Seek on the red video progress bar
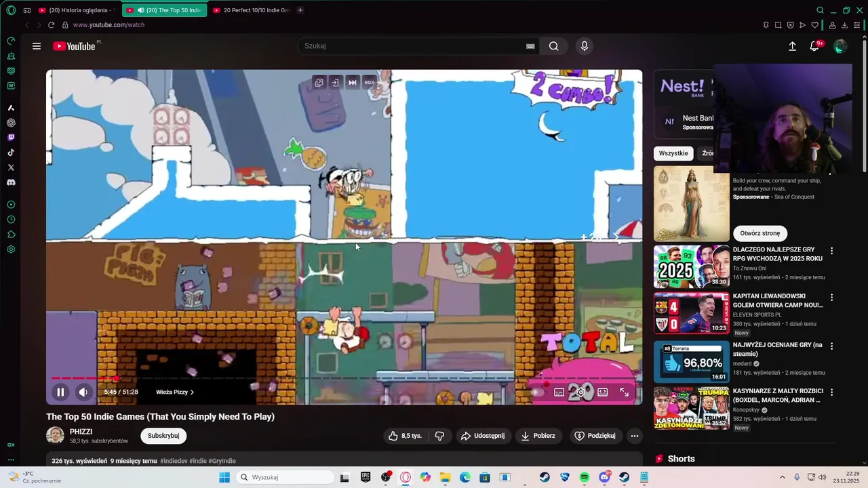This screenshot has height=488, width=868. point(344,378)
